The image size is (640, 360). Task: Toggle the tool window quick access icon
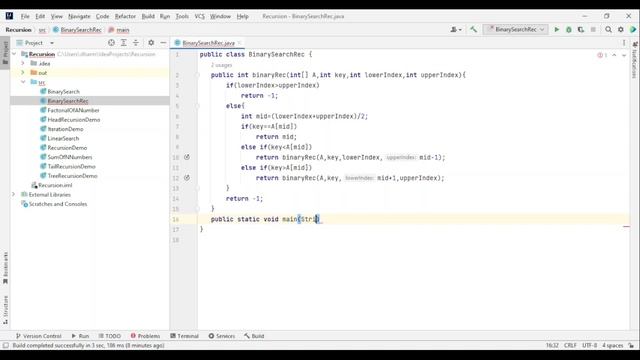[x=6, y=345]
